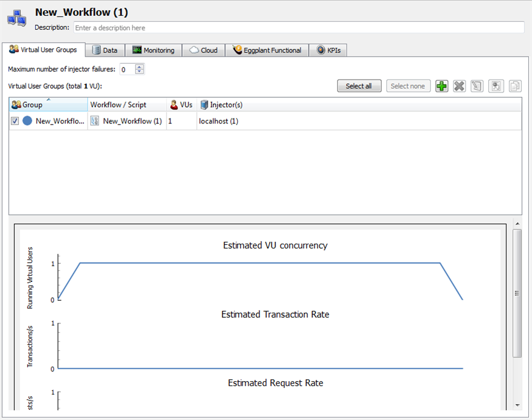532x420 pixels.
Task: Click the script icon in Workflow / Script cell
Action: click(95, 121)
